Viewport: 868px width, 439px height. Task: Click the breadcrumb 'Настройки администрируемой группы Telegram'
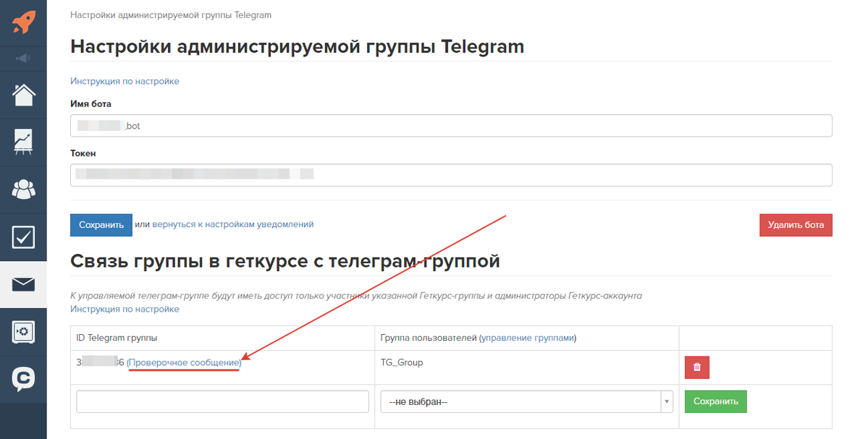pyautogui.click(x=171, y=15)
